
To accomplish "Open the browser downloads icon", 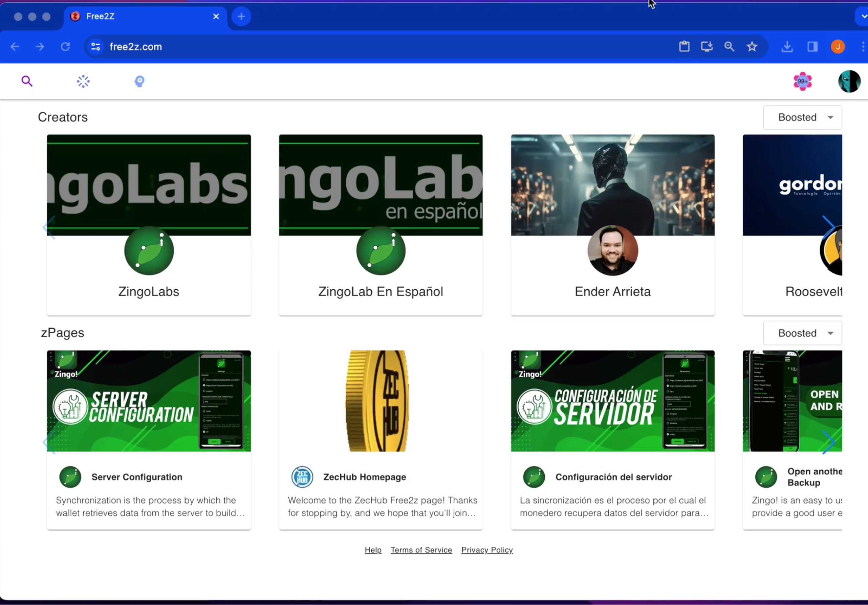I will [787, 46].
